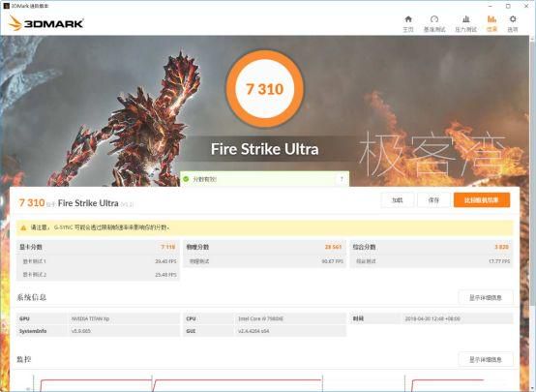Click the Save (保存) button
This screenshot has width=536, height=392.
click(433, 200)
